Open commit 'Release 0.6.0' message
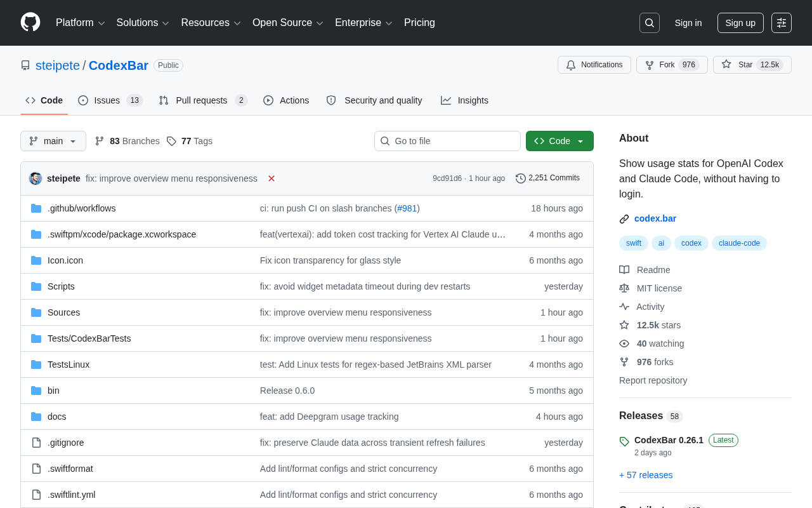The height and width of the screenshot is (508, 812). coord(287,391)
